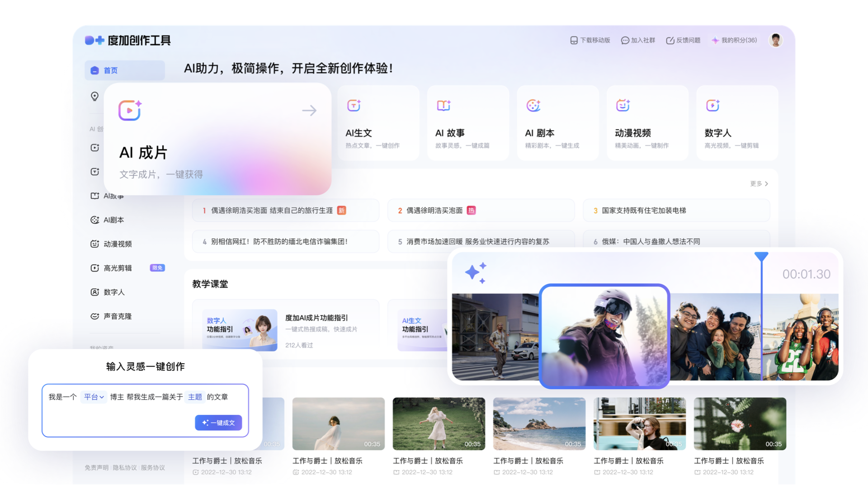Open the AI生文 功能指引 tutorial thumbnail

click(x=423, y=330)
